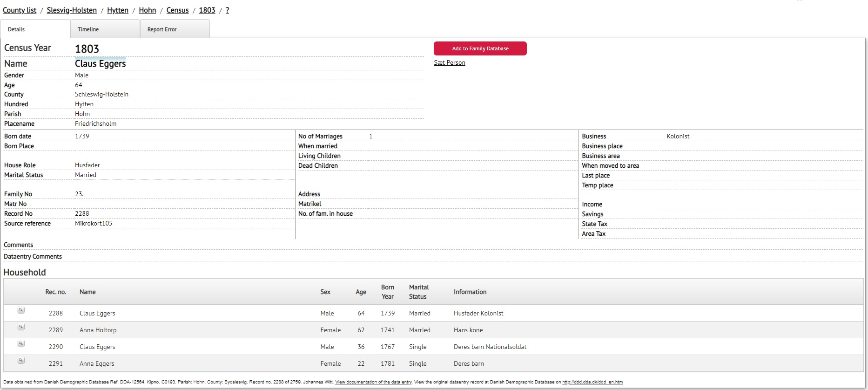Switch to the Timeline tab
Screen dimensions: 868x390
pyautogui.click(x=88, y=29)
